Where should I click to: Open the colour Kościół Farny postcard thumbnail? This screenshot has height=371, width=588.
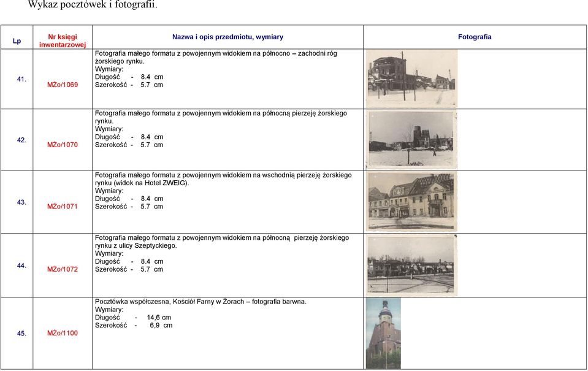383,333
